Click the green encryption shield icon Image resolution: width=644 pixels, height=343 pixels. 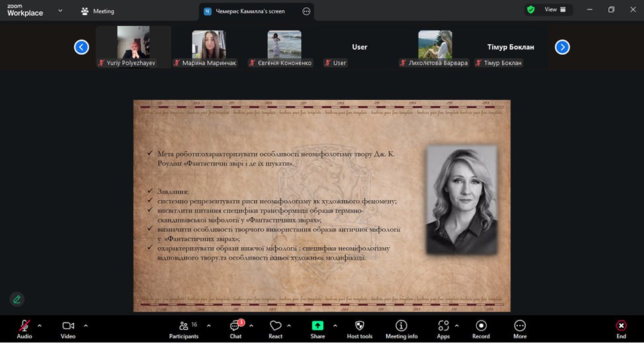(x=530, y=10)
